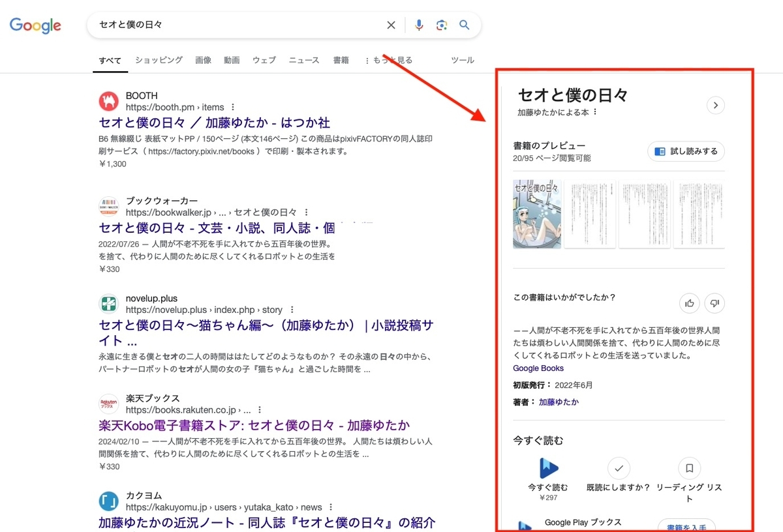Open the もっと見る dropdown

pos(388,60)
